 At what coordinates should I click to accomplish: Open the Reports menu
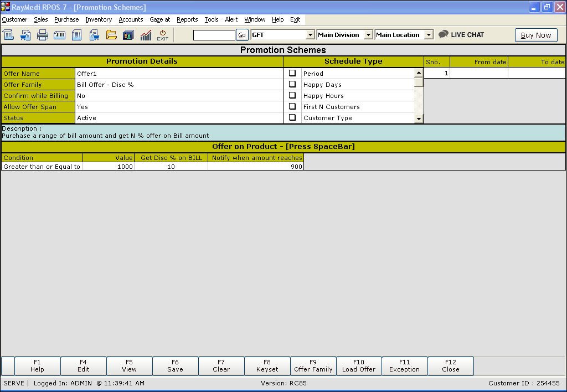[187, 19]
